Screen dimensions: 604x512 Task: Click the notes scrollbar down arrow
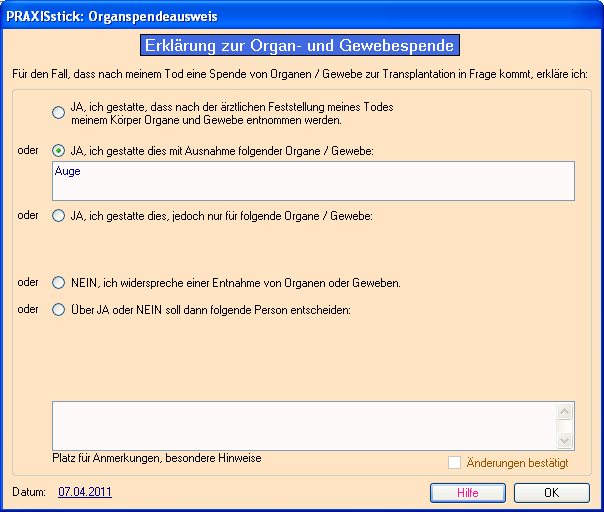pos(565,440)
